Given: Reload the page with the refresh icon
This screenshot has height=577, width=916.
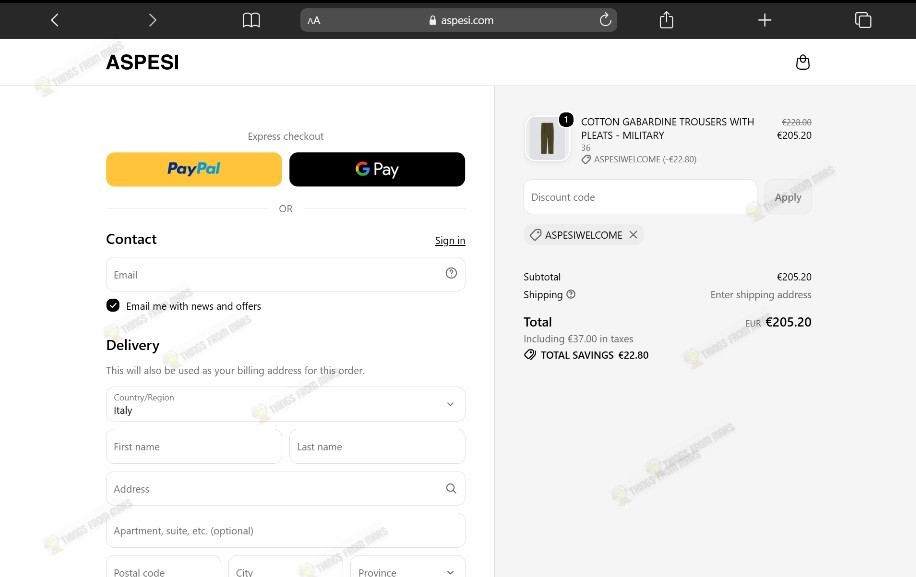Looking at the screenshot, I should [605, 20].
